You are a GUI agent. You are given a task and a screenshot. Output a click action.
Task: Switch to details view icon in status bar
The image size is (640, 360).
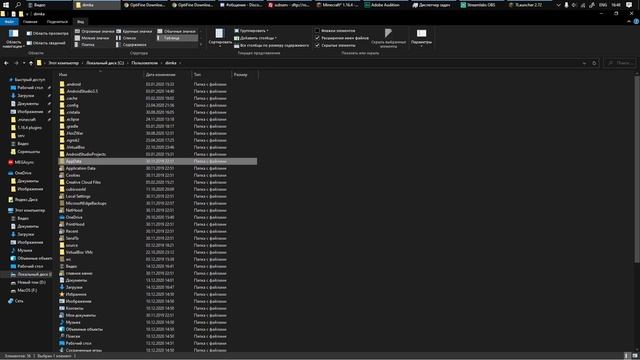pos(627,356)
